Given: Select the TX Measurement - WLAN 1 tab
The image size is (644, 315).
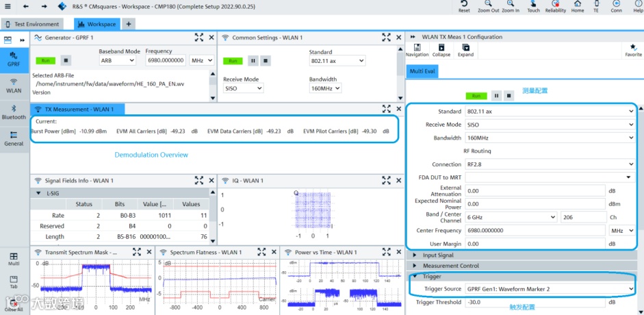Looking at the screenshot, I should pyautogui.click(x=77, y=110).
